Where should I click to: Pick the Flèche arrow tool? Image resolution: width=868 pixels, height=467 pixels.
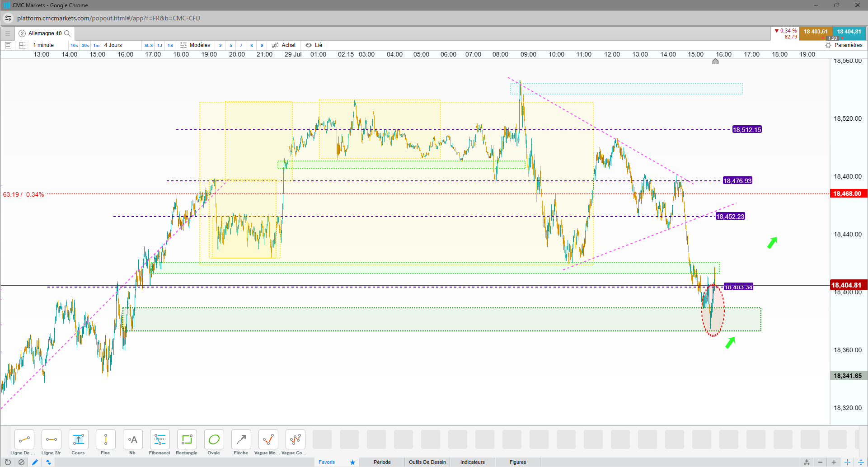tap(241, 439)
